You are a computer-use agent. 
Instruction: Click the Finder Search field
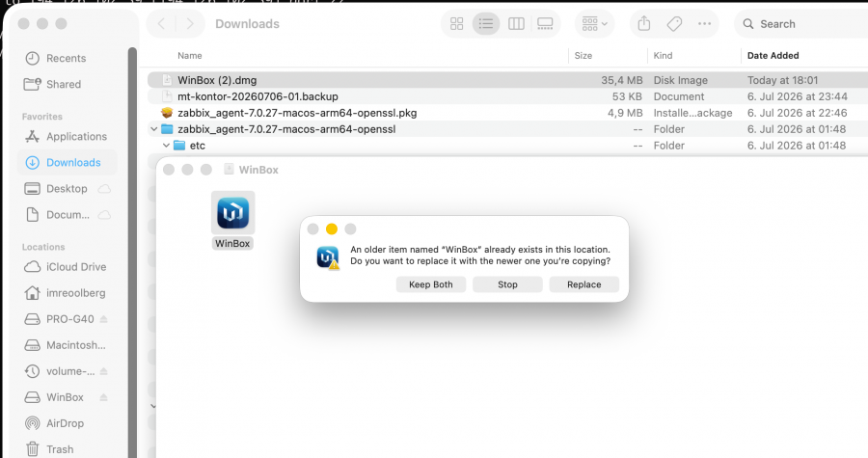pos(802,24)
